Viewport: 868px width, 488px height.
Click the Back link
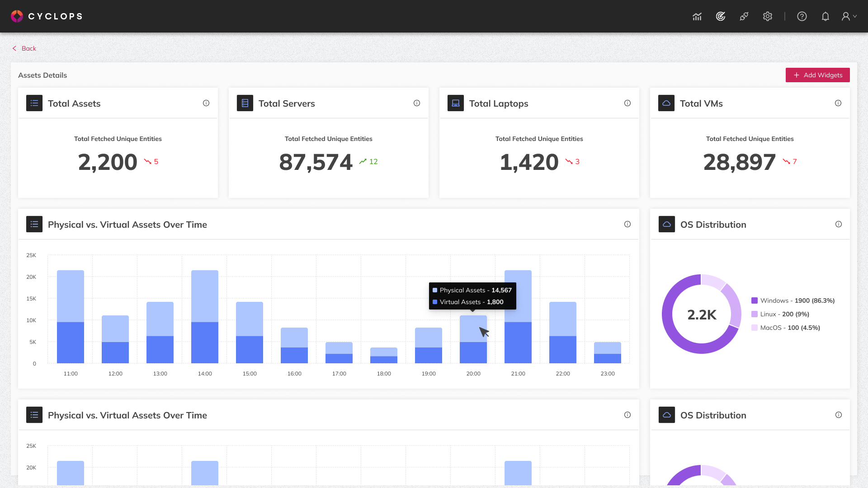tap(24, 48)
